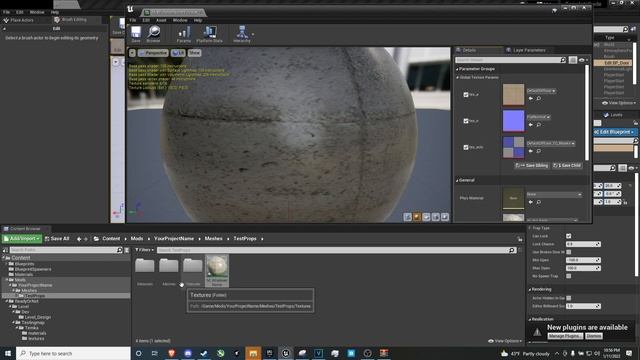Click the Add/Import button
This screenshot has height=360, width=640.
[x=22, y=239]
